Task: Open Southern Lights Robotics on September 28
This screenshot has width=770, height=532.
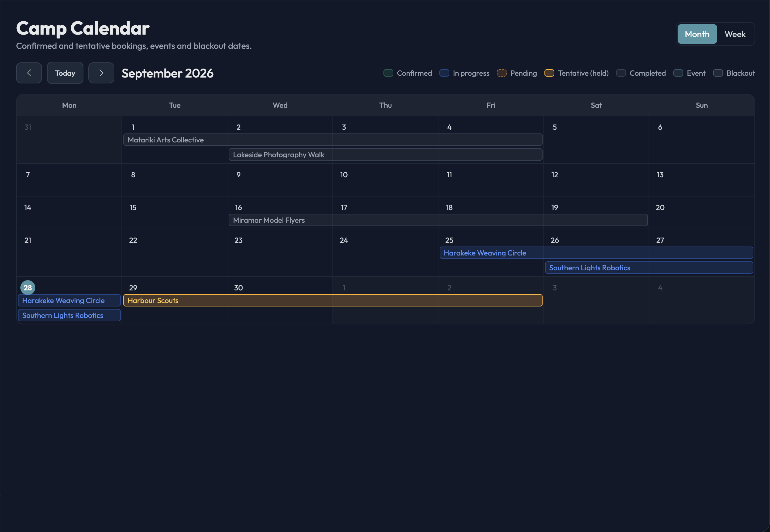Action: pos(69,315)
